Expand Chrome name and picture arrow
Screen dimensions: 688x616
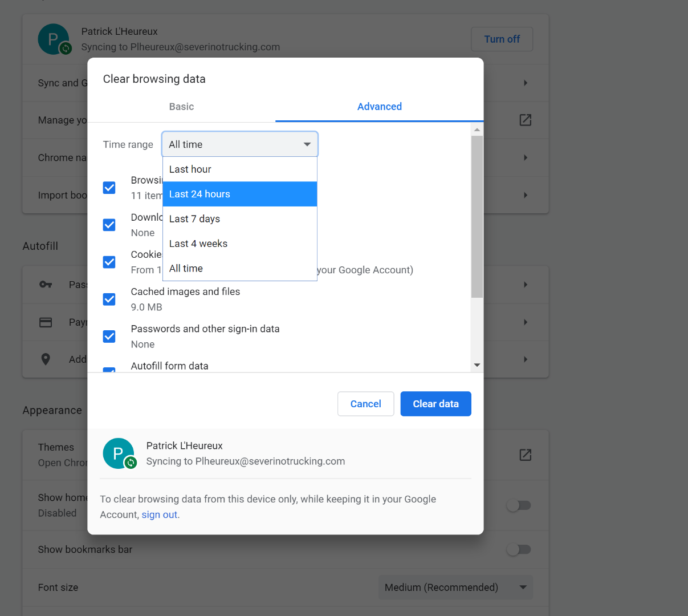point(526,157)
